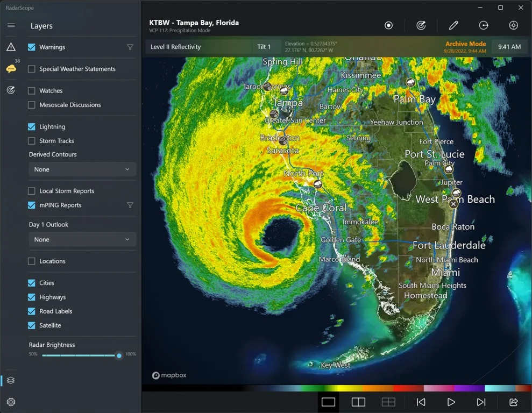
Task: Click the X marker near West Palm Beach
Action: point(453,204)
